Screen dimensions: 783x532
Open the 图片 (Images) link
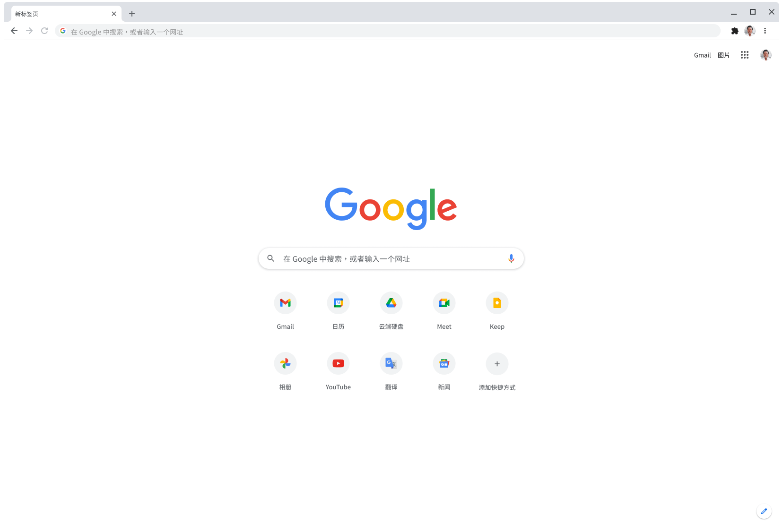click(723, 55)
